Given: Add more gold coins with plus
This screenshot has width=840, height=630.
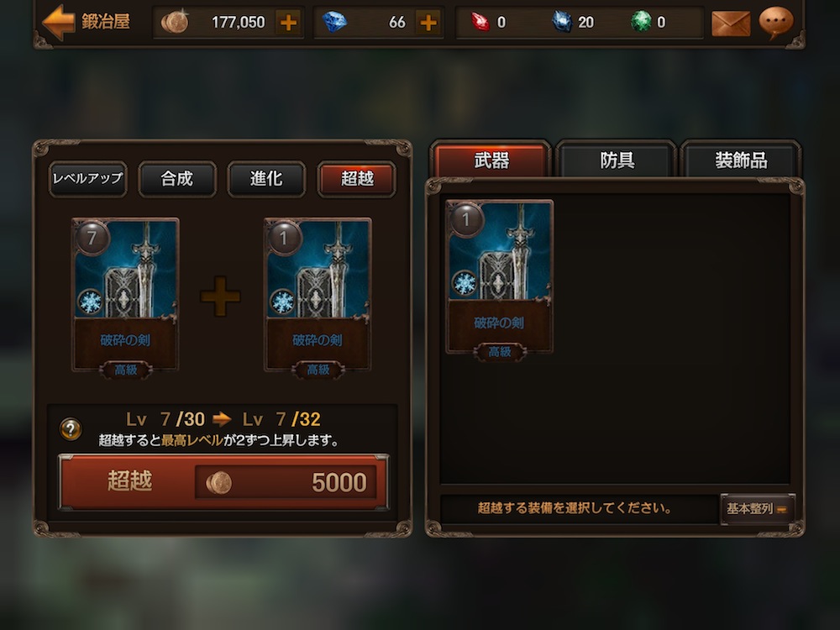Looking at the screenshot, I should tap(288, 23).
